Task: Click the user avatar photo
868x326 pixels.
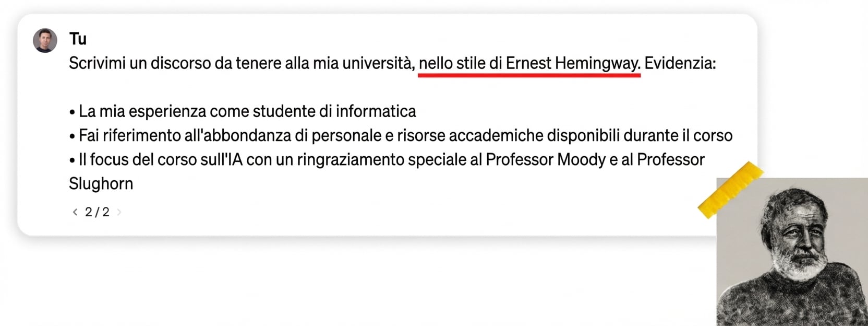Action: (45, 41)
